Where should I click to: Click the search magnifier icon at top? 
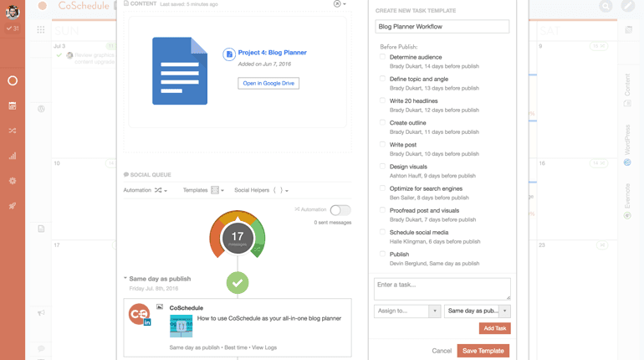[606, 6]
